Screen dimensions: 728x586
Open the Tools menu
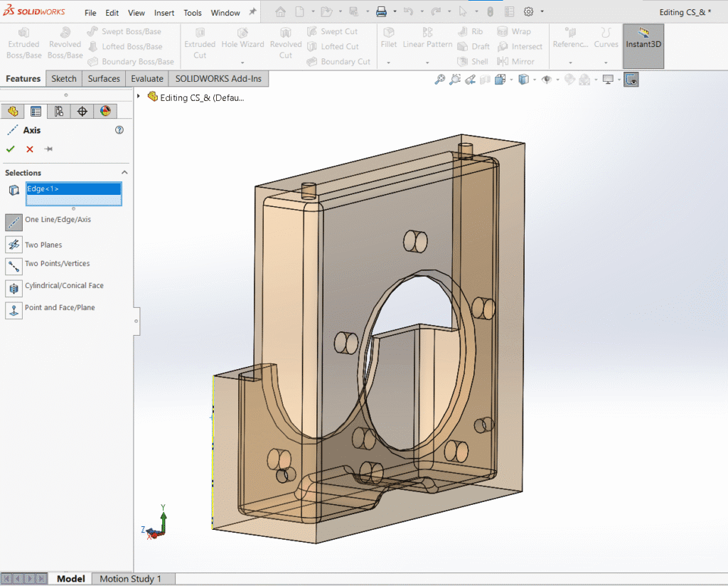coord(193,13)
